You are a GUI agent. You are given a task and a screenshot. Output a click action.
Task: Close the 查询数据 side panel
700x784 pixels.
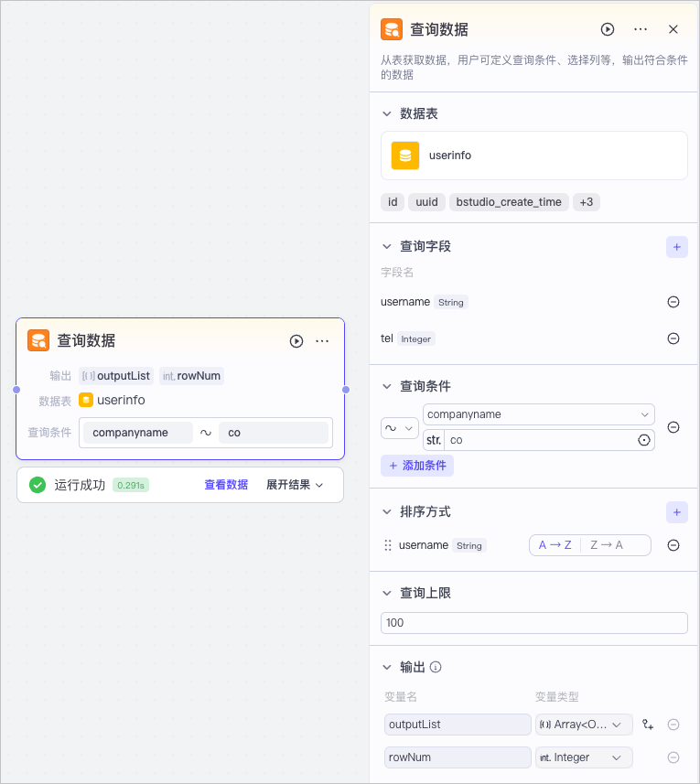pos(673,29)
